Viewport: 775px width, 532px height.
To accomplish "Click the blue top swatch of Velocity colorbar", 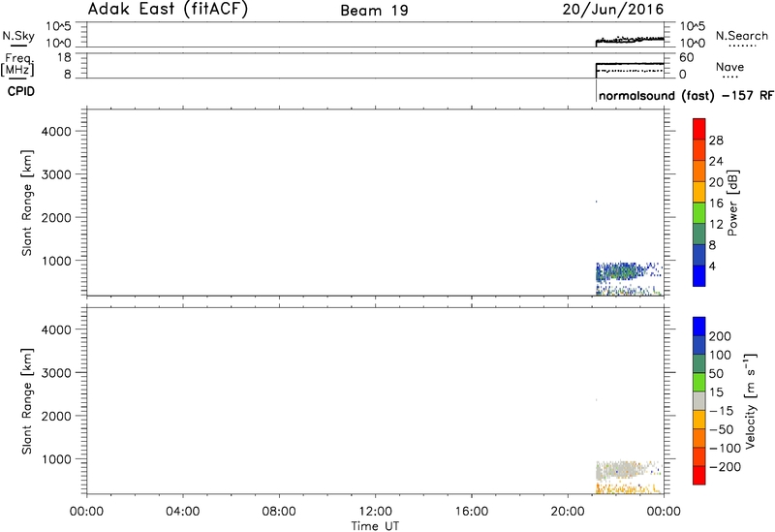I will [698, 327].
